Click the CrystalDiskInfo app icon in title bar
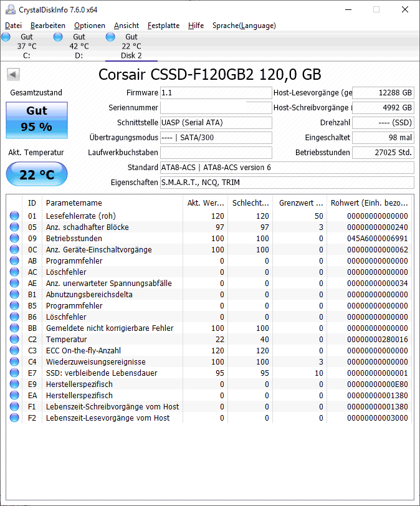 point(11,10)
